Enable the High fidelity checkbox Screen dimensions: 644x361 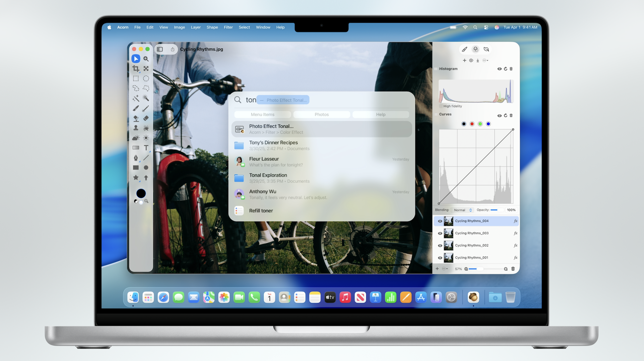coord(441,106)
